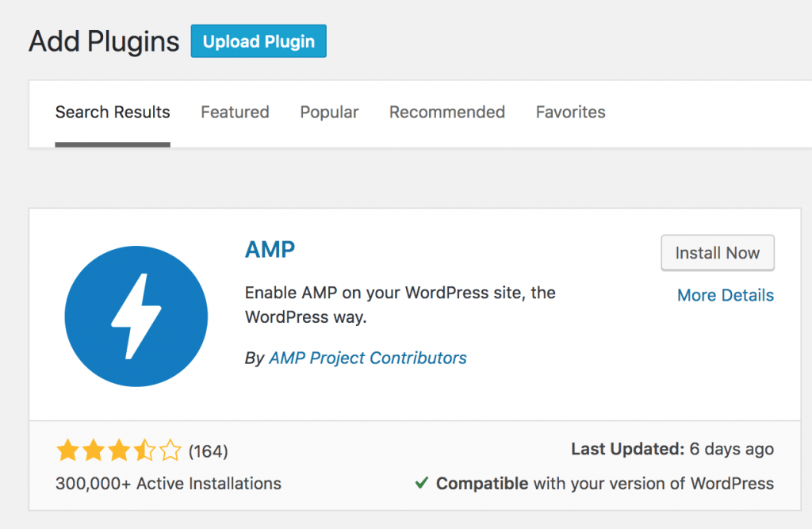Select the Search Results tab
This screenshot has width=812, height=529.
pos(113,113)
